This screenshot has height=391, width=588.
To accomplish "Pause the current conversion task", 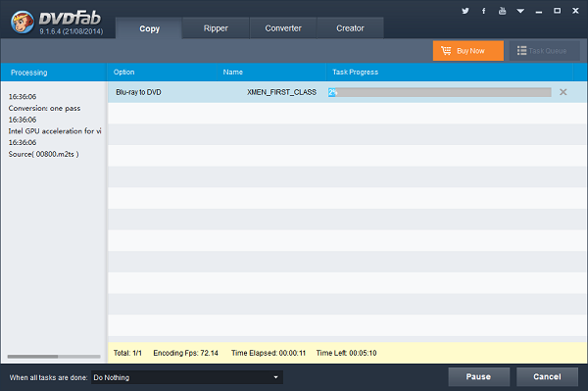I will coord(479,376).
